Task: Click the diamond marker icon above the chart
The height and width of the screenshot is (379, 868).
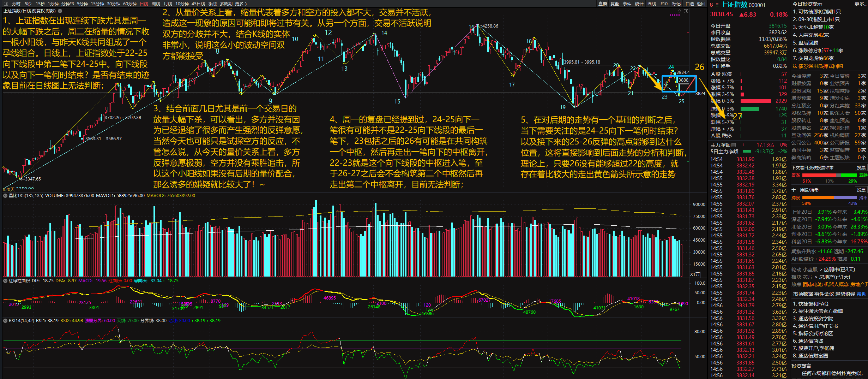Action: (679, 11)
